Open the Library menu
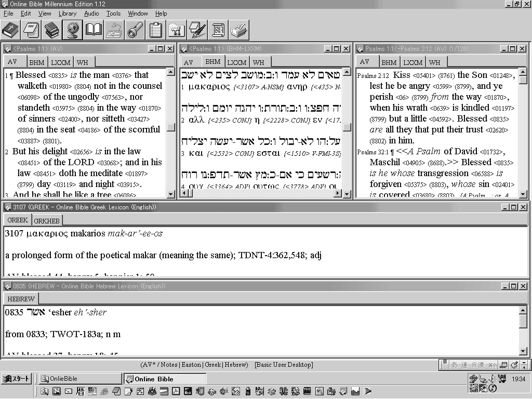The height and width of the screenshot is (399, 532). pos(67,14)
